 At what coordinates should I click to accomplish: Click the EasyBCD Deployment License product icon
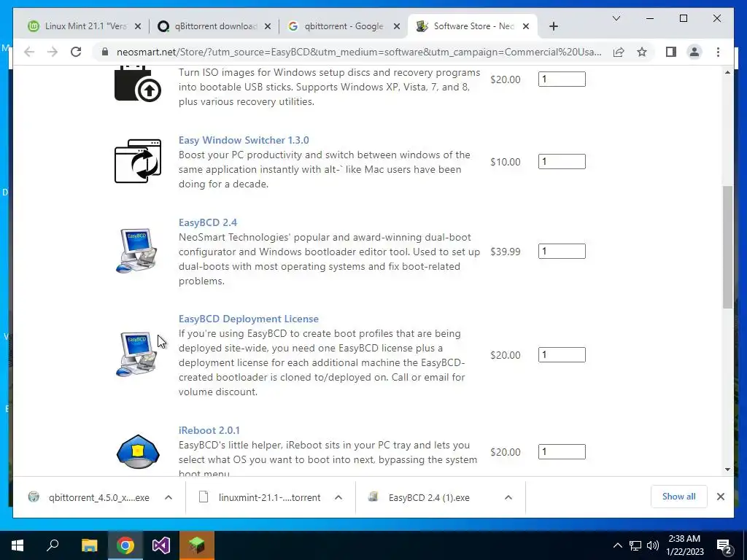click(136, 354)
